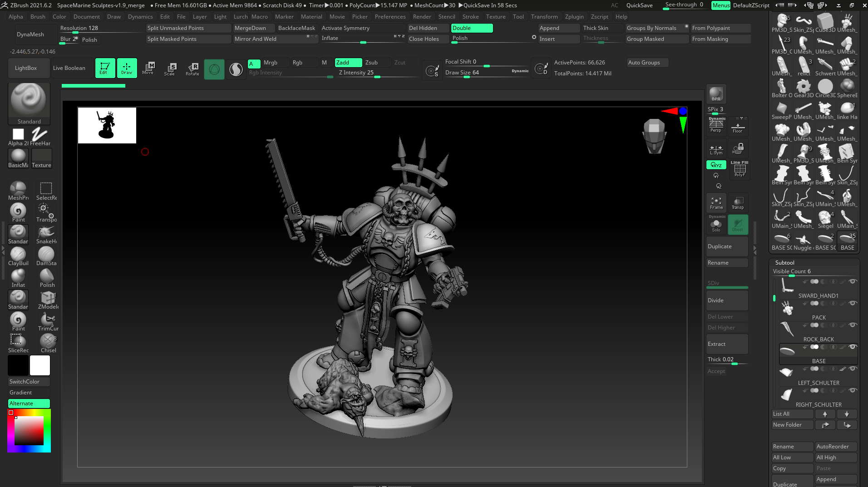Select the SnakeHook brush
This screenshot has height=487, width=868.
pyautogui.click(x=46, y=235)
